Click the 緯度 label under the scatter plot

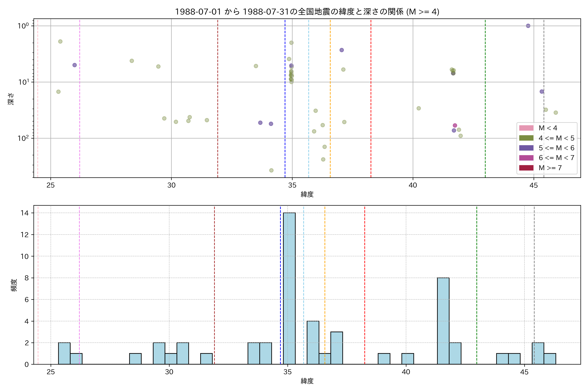(x=307, y=194)
